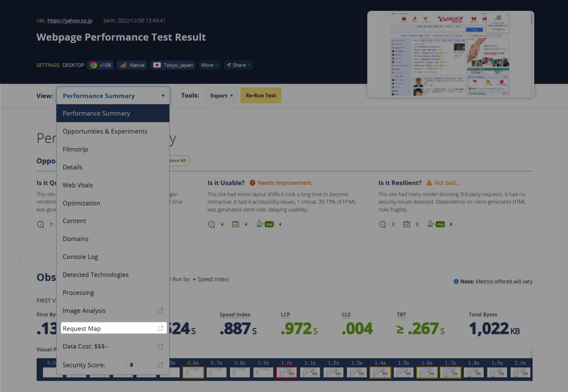Click the .972 s LCP value
Image resolution: width=568 pixels, height=392 pixels.
(x=299, y=329)
